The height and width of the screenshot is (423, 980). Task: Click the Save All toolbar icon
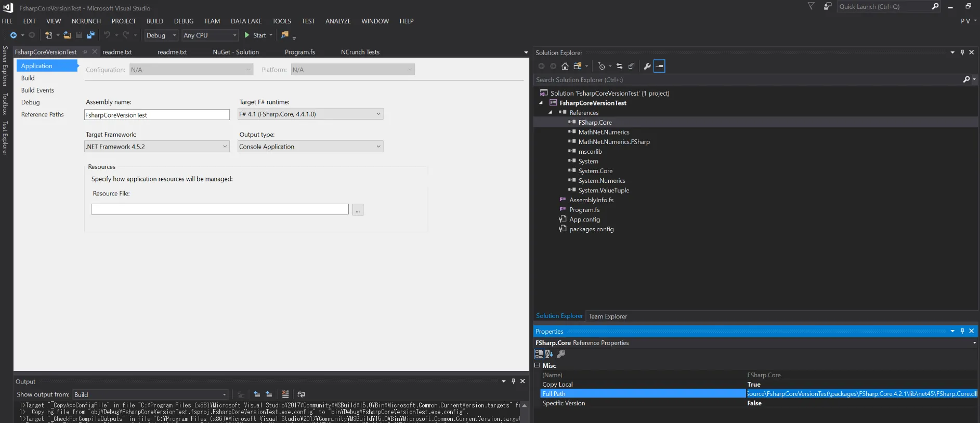point(90,35)
